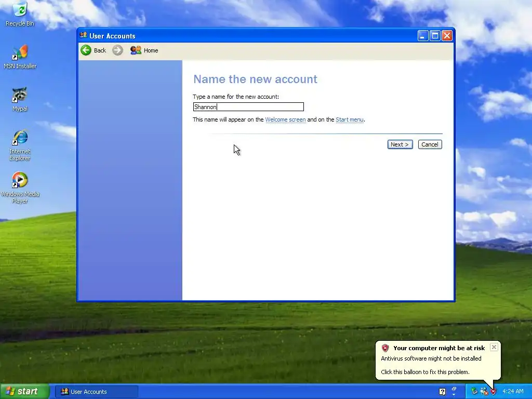
Task: Open the Recycle Bin desktop icon
Action: click(x=20, y=14)
